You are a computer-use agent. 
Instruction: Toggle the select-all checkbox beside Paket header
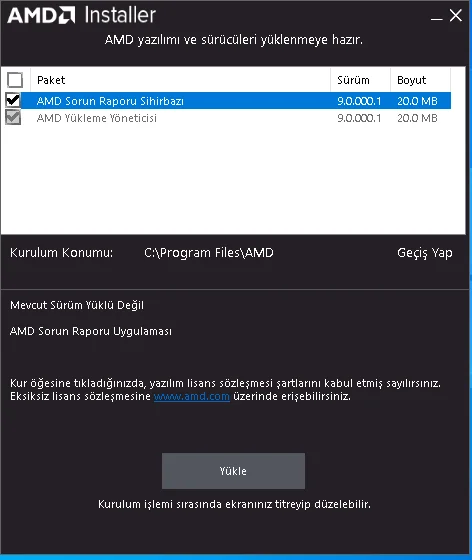[15, 80]
